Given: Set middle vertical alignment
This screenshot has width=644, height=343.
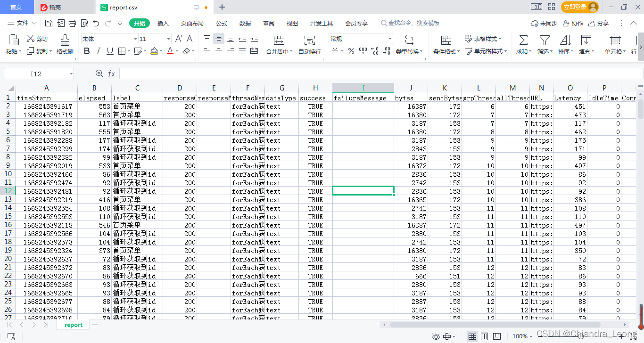Looking at the screenshot, I should [x=218, y=39].
